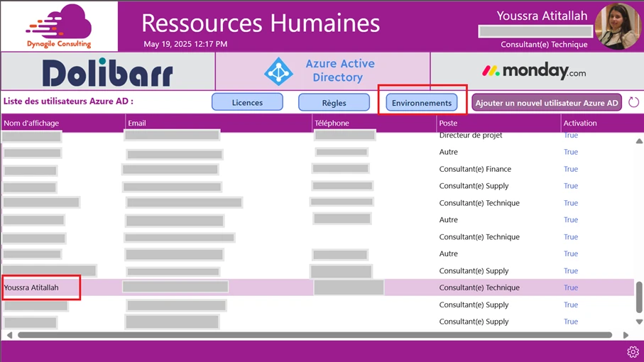The image size is (644, 362).
Task: Open the user profile photo
Action: coord(618,26)
